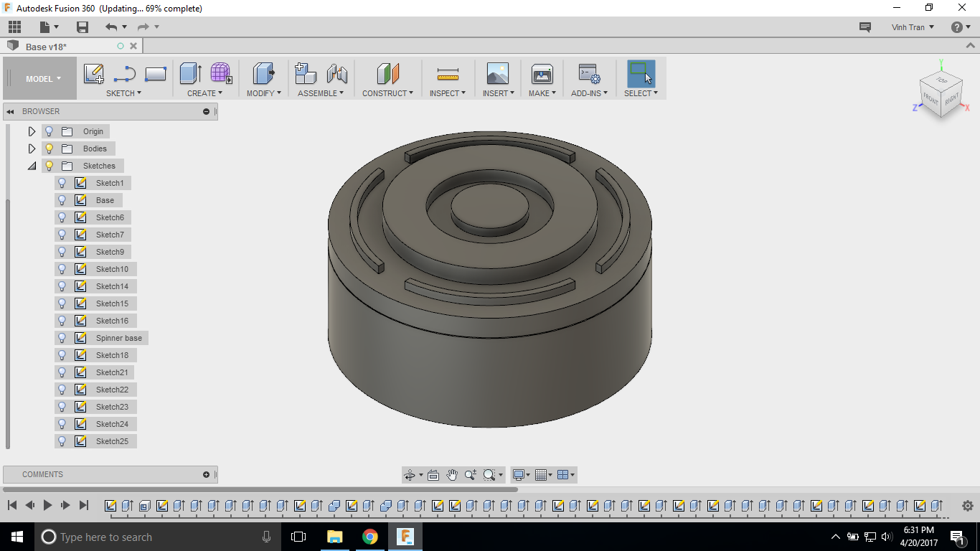Click the ViewCube FRONT face
The width and height of the screenshot is (980, 551).
[x=930, y=100]
